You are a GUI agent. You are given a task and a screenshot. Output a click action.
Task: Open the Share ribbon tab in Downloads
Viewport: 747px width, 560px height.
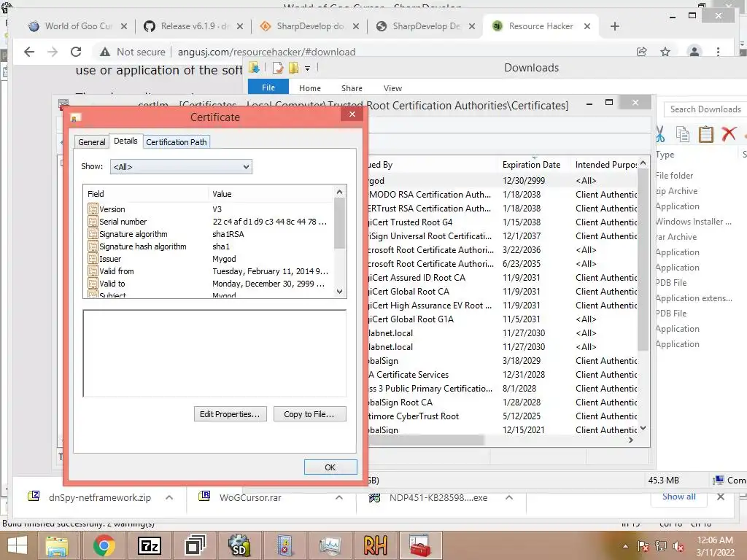pyautogui.click(x=352, y=88)
